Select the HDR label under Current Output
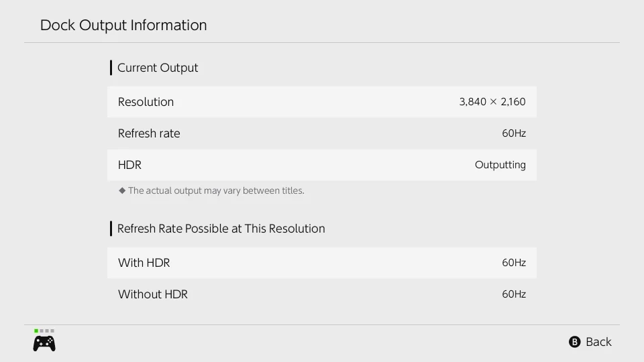Image resolution: width=644 pixels, height=362 pixels. click(x=129, y=165)
